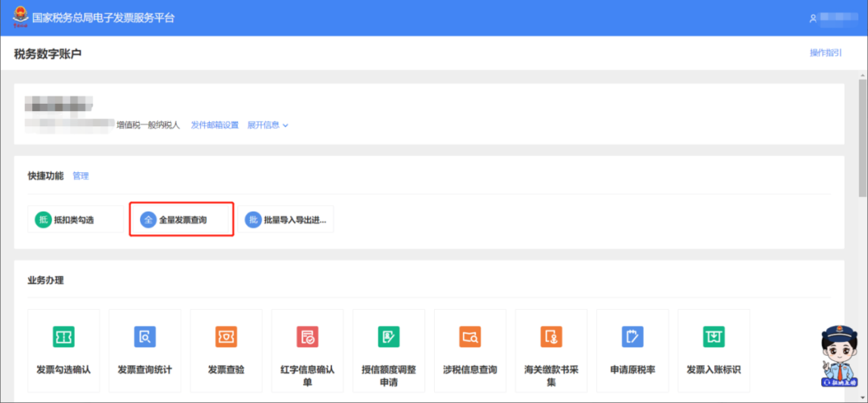The width and height of the screenshot is (868, 403).
Task: Click 管理 next to 快捷功能
Action: click(x=80, y=175)
